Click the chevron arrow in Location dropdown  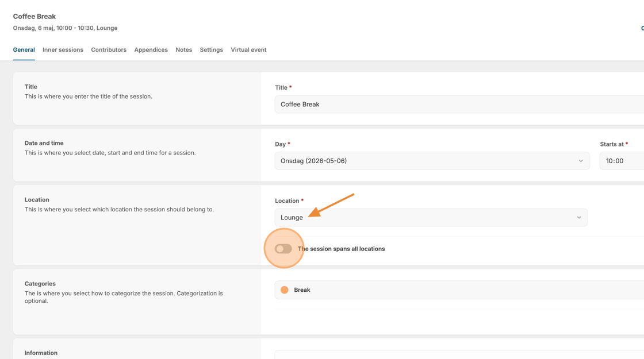579,218
